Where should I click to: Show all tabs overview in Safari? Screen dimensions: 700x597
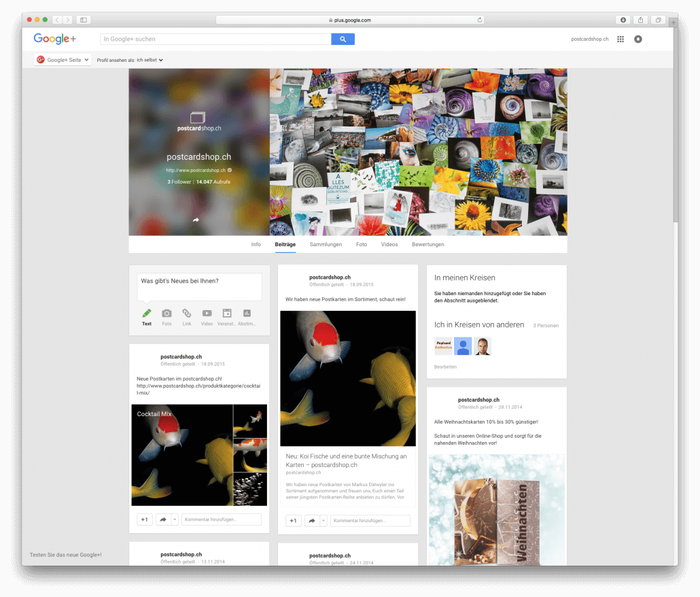[x=658, y=20]
